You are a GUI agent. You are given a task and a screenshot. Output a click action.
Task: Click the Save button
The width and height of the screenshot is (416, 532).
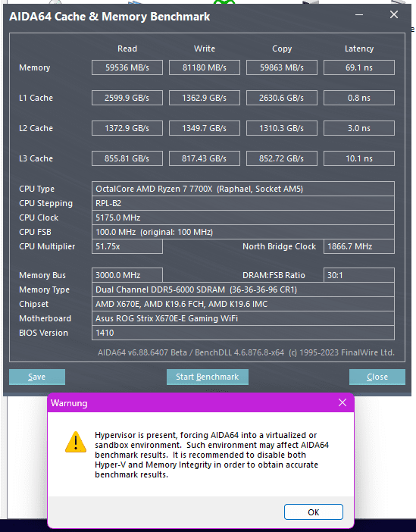pos(37,377)
